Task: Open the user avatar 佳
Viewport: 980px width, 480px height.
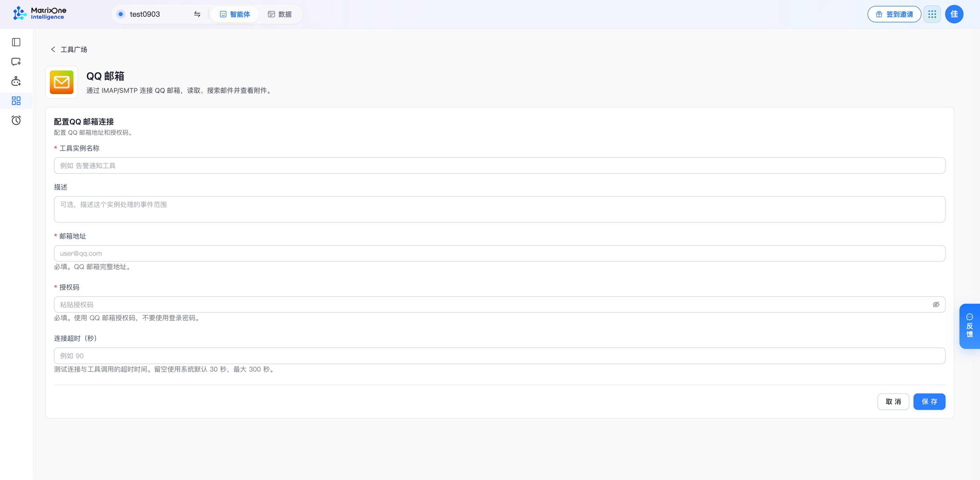Action: click(954, 14)
